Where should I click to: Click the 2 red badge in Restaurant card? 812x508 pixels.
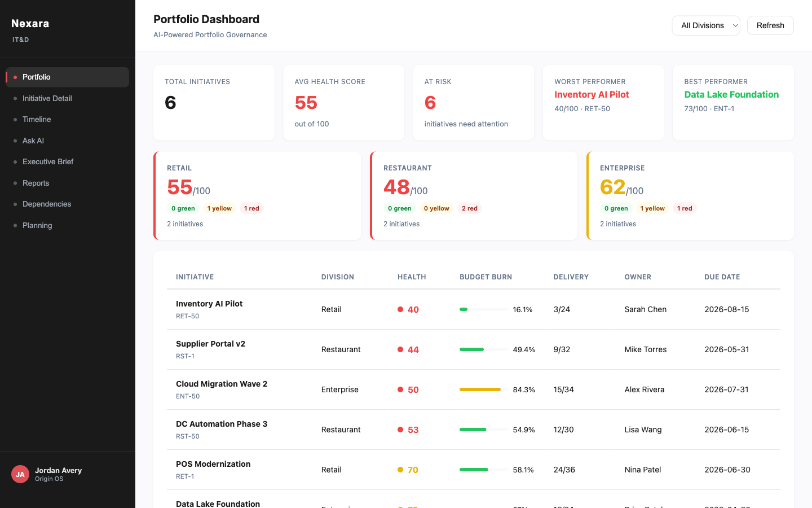tap(470, 208)
